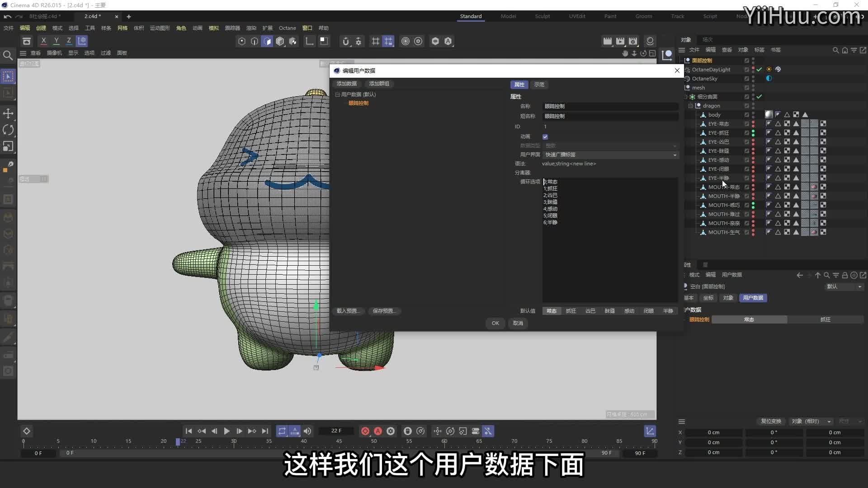Click 取消 in user data dialog
Image resolution: width=868 pixels, height=488 pixels.
tap(518, 323)
